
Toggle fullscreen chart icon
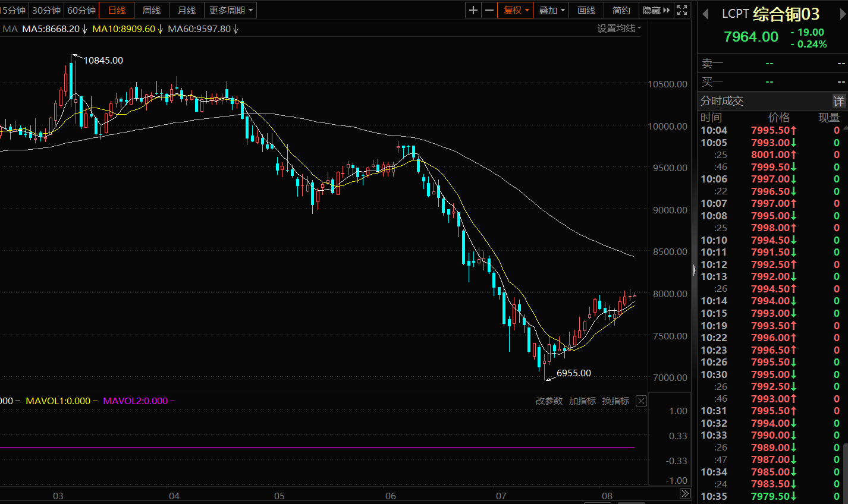pyautogui.click(x=682, y=10)
